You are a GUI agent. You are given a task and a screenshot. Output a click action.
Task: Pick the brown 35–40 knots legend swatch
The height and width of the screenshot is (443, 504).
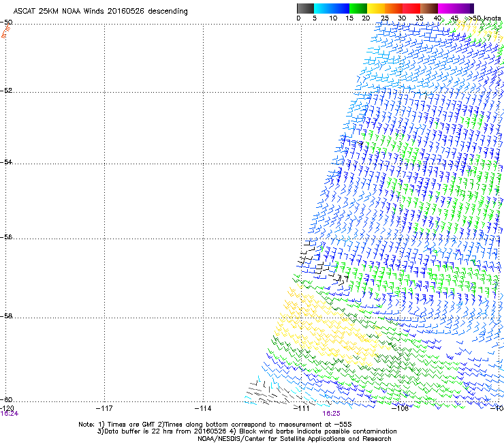[x=429, y=8]
